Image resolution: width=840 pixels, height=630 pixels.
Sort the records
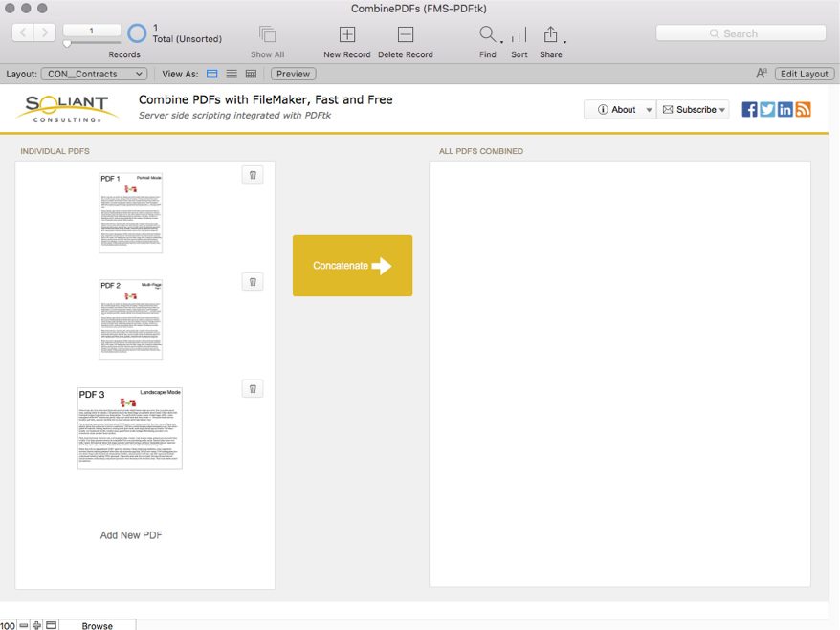519,34
